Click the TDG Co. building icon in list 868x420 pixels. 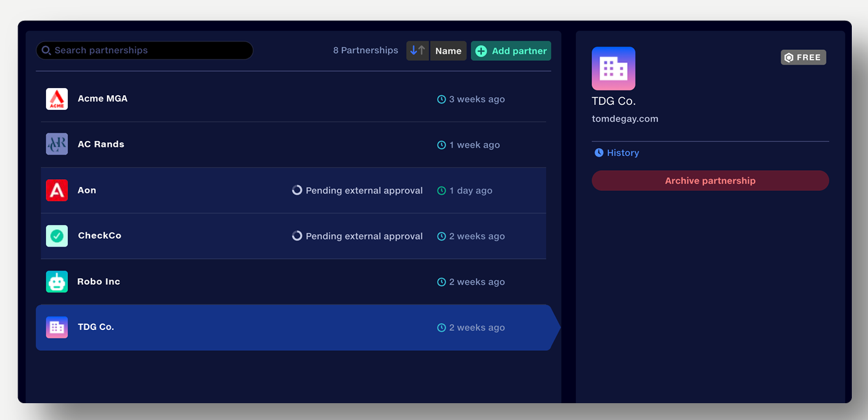[x=57, y=327]
